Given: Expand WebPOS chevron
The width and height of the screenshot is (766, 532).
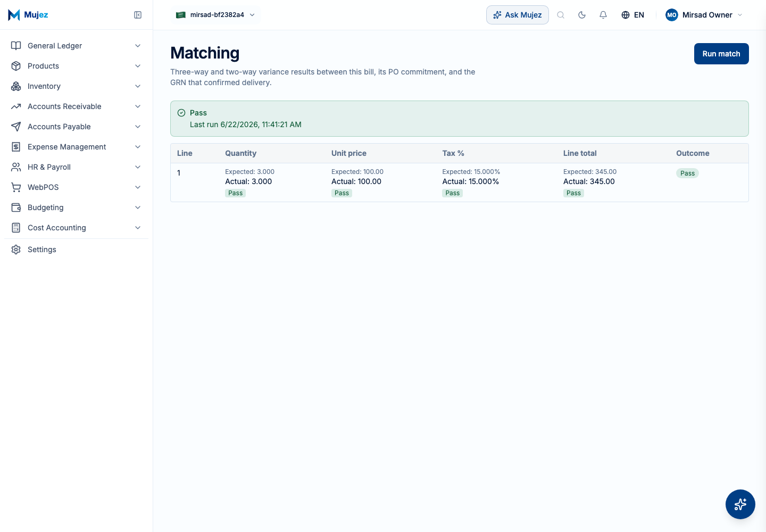Looking at the screenshot, I should pos(138,187).
